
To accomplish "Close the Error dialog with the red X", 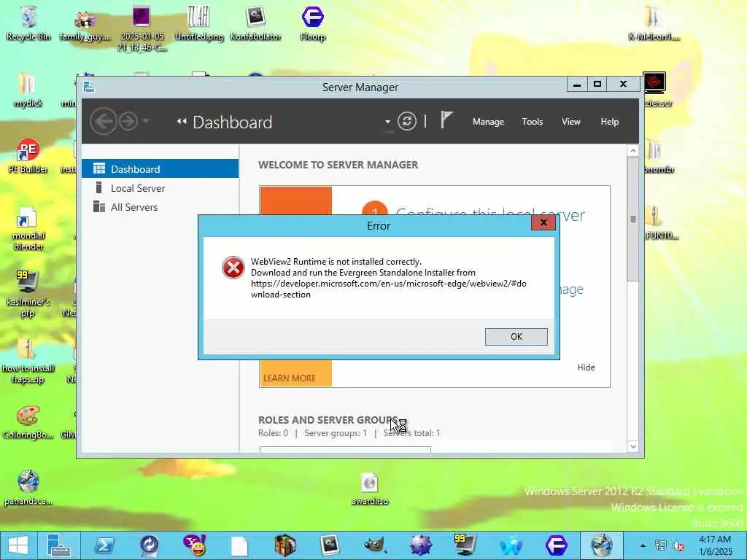I will point(543,222).
